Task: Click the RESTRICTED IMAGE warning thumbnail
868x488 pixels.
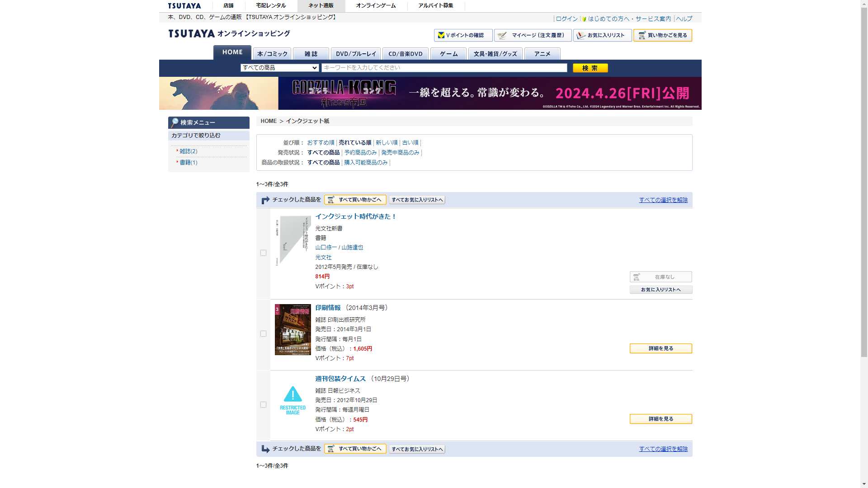Action: point(292,400)
